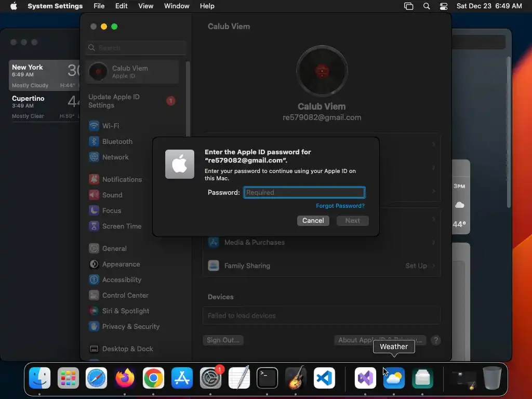Open the View menu
Viewport: 532px width, 399px height.
pos(145,6)
